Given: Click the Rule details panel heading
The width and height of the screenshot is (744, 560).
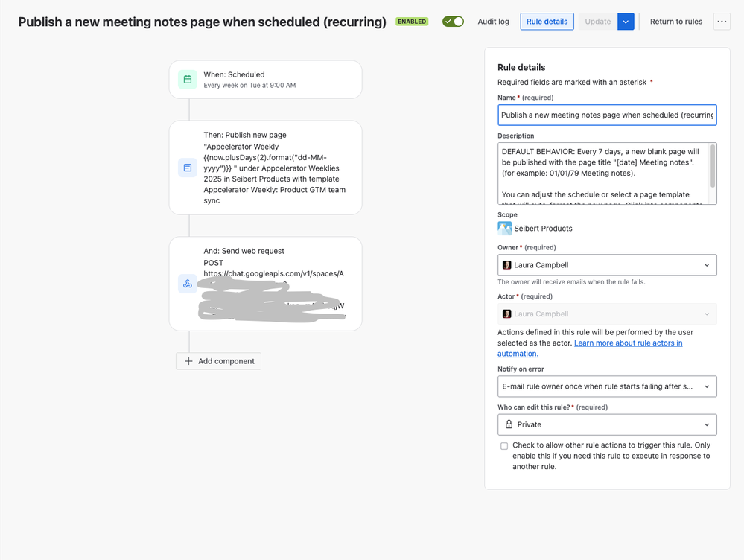Looking at the screenshot, I should click(521, 67).
